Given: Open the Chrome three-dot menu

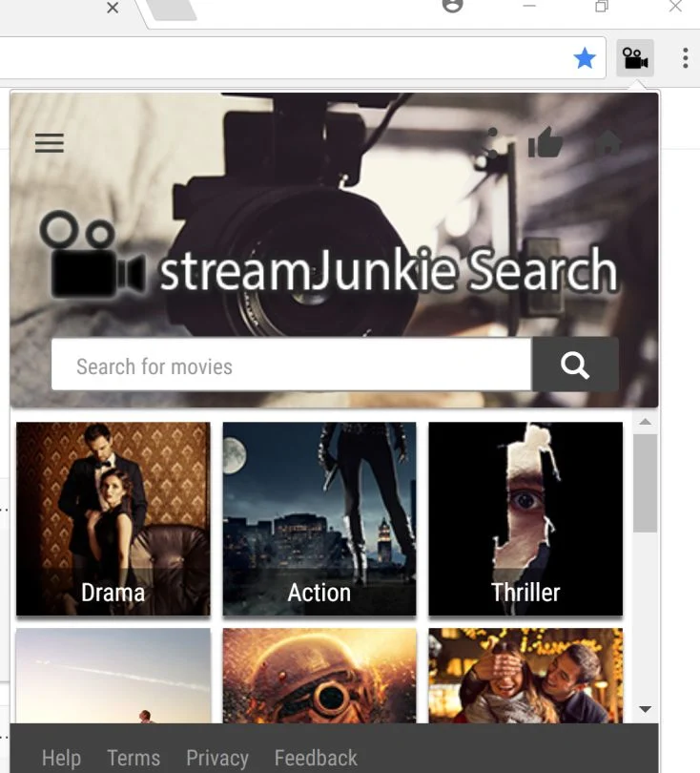Looking at the screenshot, I should point(686,58).
